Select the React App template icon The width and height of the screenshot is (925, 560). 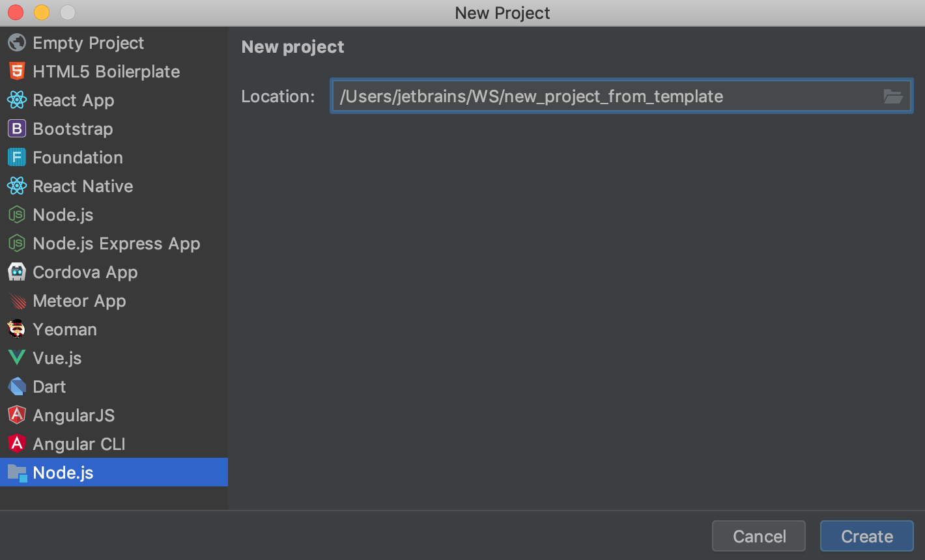point(18,100)
